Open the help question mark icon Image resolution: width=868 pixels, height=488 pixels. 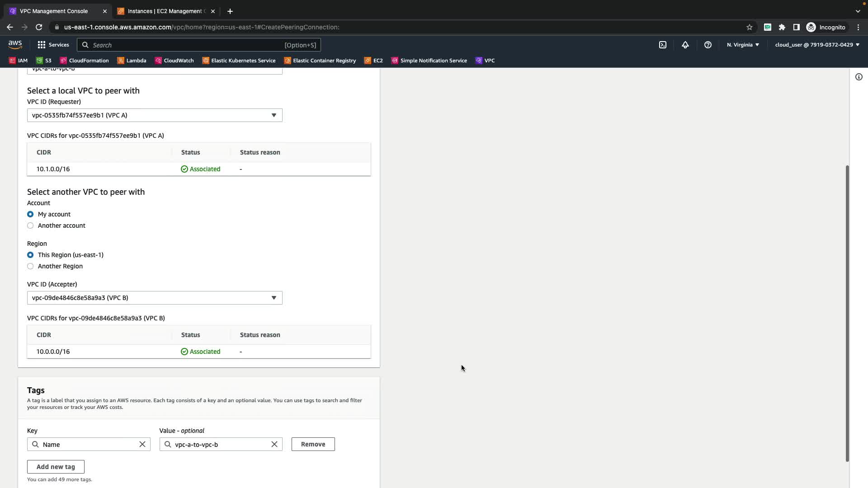pos(708,45)
